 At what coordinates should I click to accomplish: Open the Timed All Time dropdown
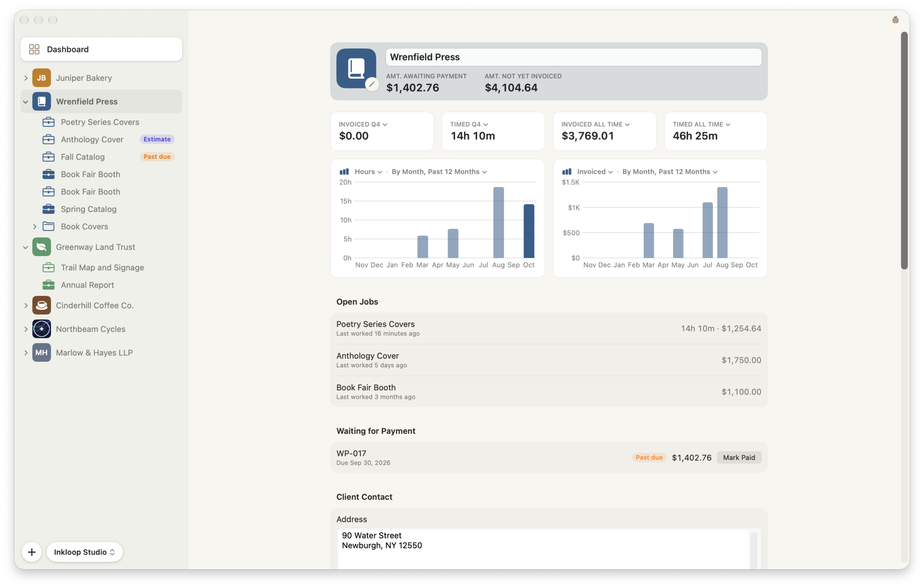701,124
